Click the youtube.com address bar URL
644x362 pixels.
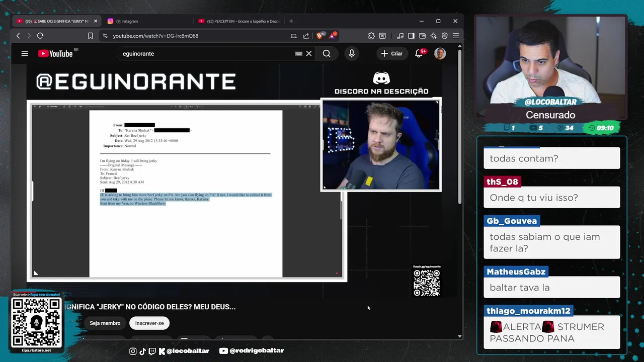click(x=155, y=36)
